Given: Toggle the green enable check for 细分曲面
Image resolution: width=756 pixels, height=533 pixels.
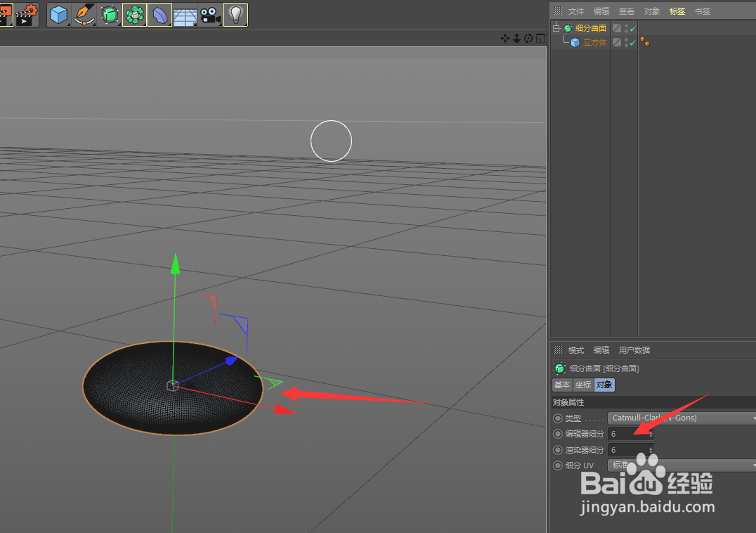Looking at the screenshot, I should point(633,28).
